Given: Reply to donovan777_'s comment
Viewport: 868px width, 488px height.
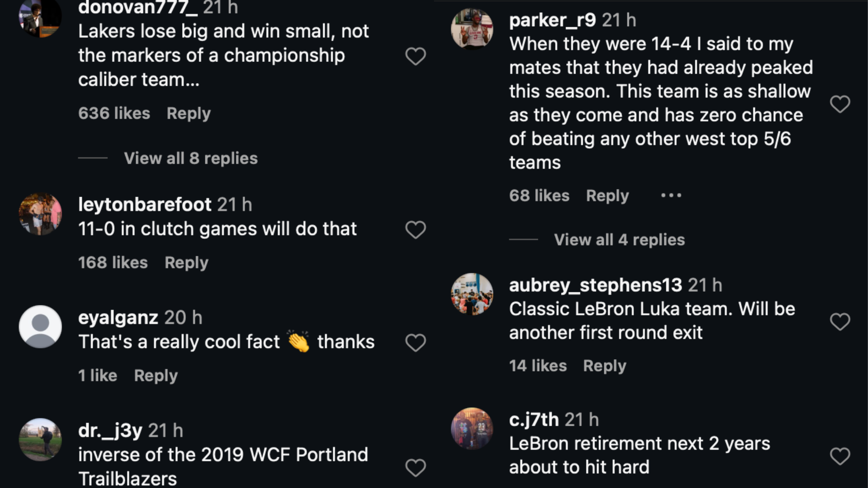Looking at the screenshot, I should (x=189, y=113).
